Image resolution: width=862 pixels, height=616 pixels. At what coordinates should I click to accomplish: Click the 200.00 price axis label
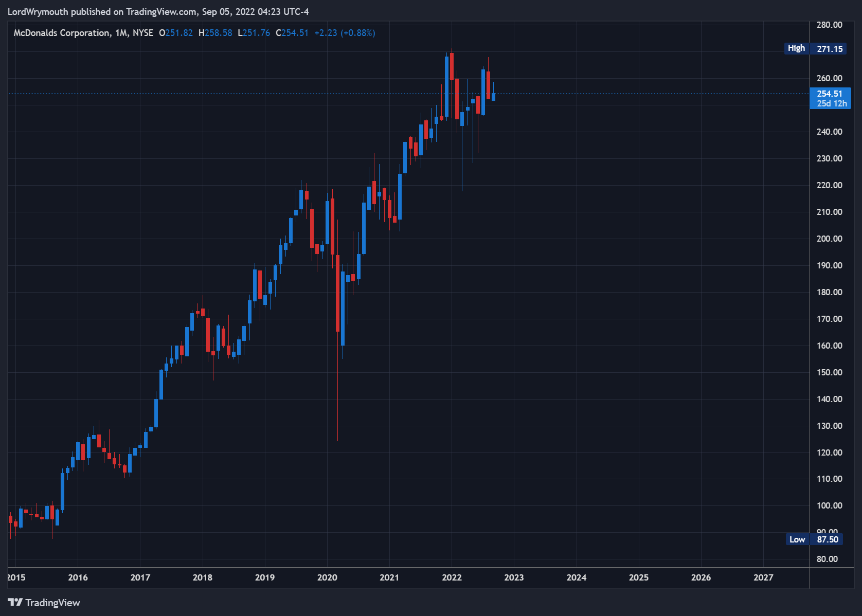point(829,239)
